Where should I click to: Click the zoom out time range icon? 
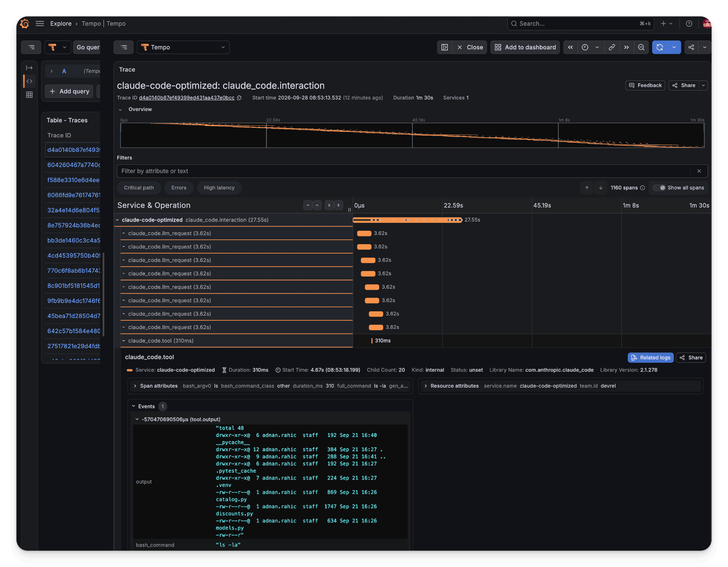point(641,47)
